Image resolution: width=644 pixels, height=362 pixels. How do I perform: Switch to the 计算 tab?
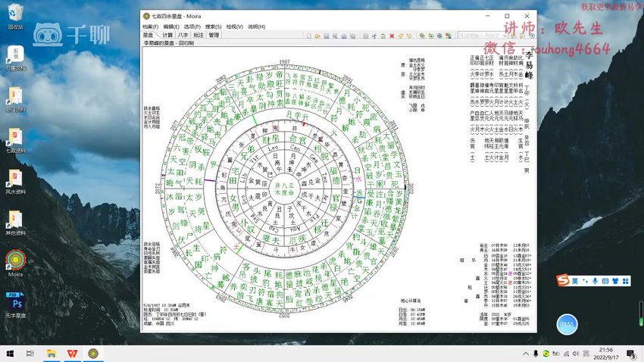(167, 36)
